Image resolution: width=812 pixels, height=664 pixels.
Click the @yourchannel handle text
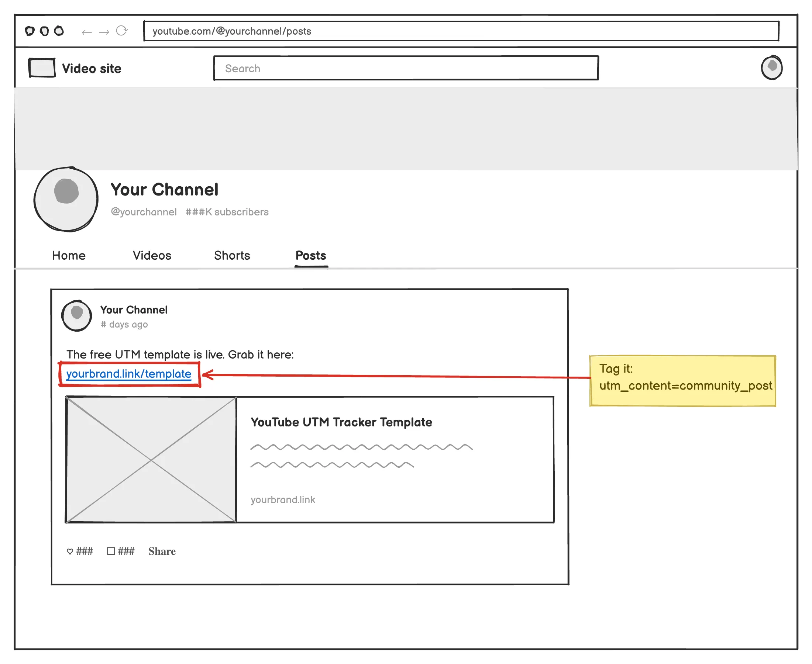[144, 212]
